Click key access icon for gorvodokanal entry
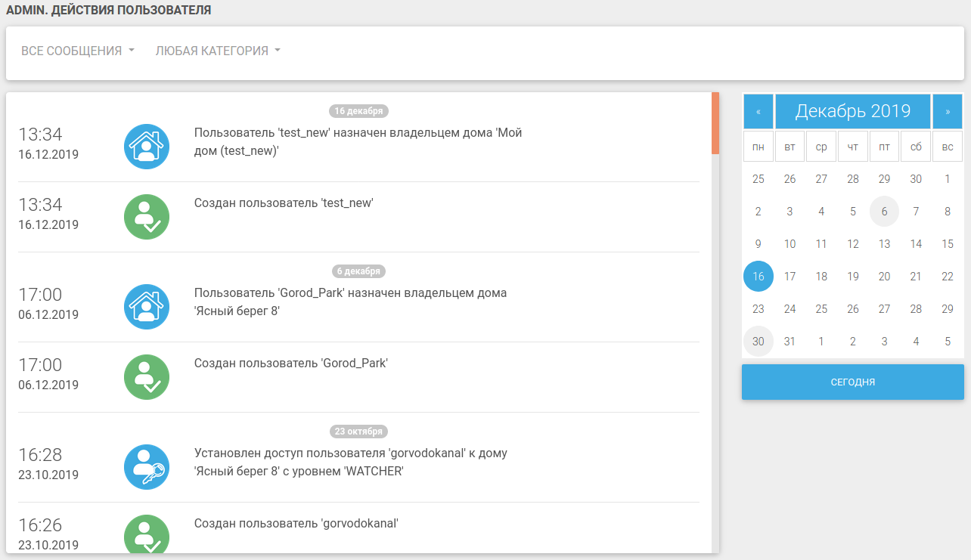The height and width of the screenshot is (560, 971). (x=147, y=467)
